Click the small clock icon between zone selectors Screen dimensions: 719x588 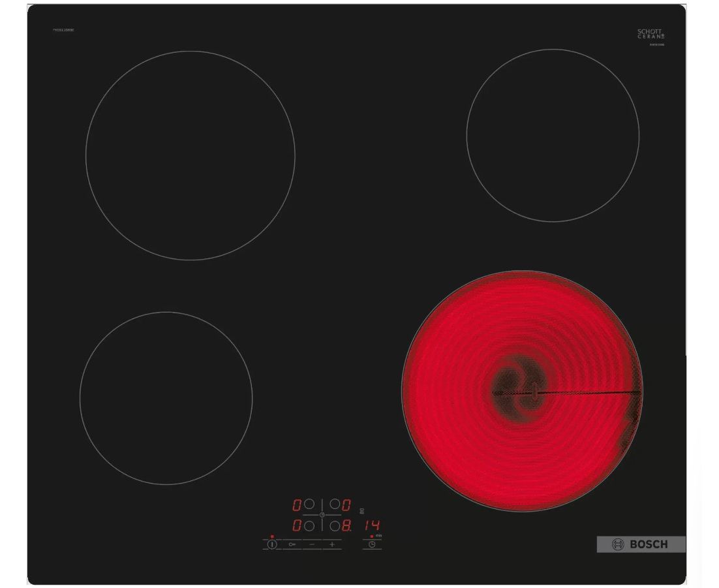point(322,515)
